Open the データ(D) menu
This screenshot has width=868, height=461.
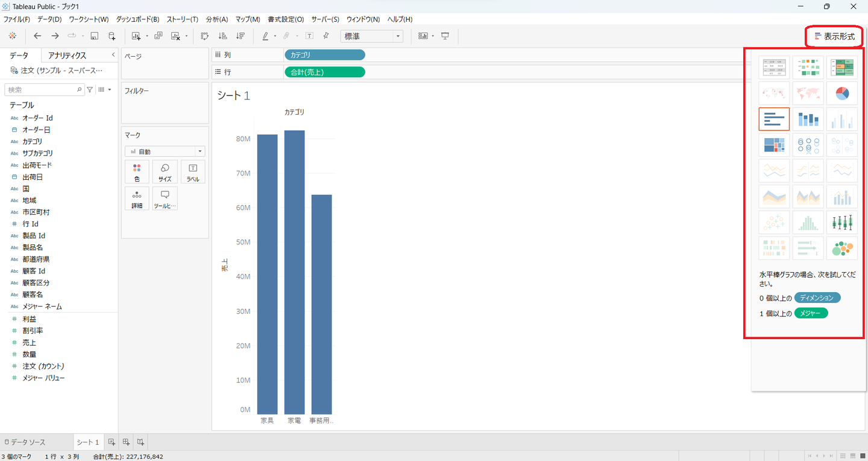[x=49, y=19]
